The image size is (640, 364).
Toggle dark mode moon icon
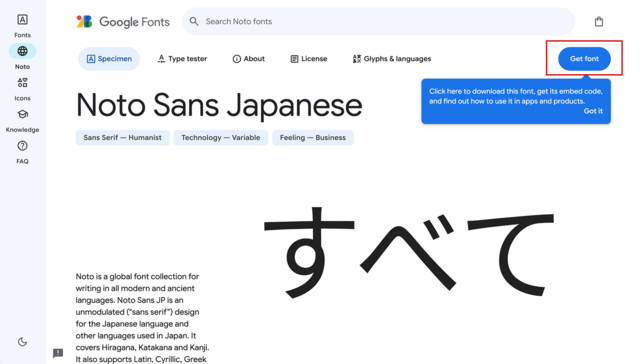point(22,342)
